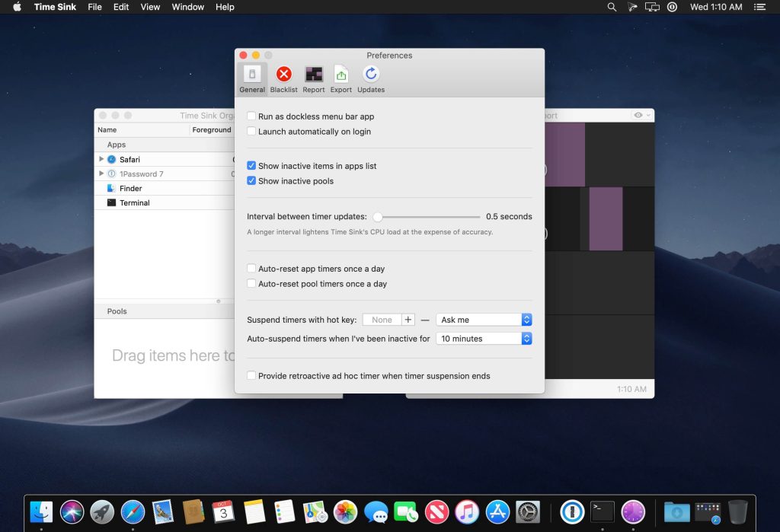The height and width of the screenshot is (532, 780).
Task: Expand the Safari disclosure triangle
Action: point(101,159)
